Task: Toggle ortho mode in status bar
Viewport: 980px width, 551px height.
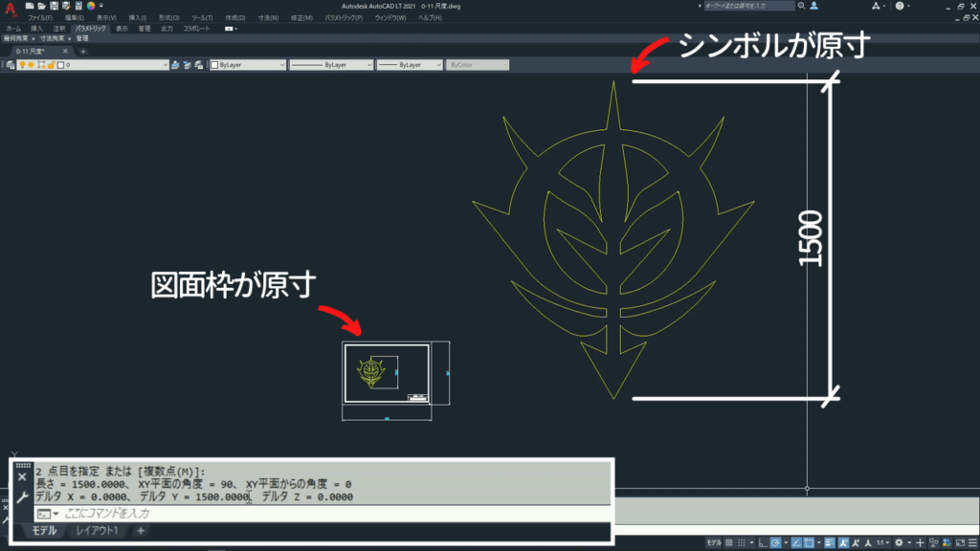Action: coord(763,543)
